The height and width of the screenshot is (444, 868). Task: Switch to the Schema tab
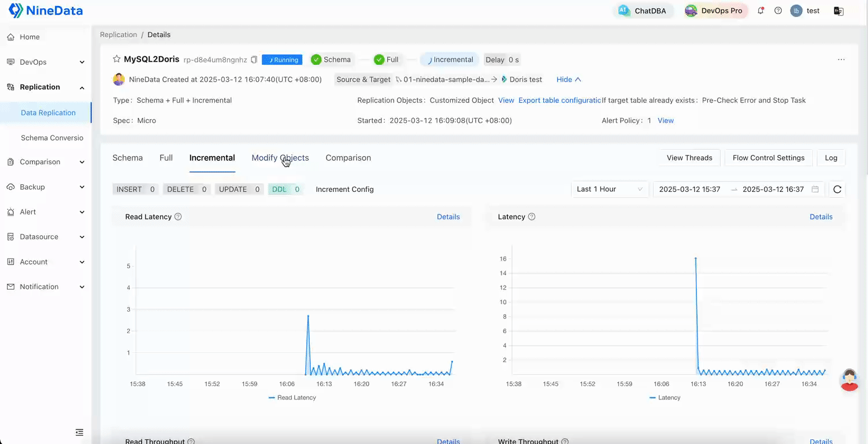coord(128,158)
